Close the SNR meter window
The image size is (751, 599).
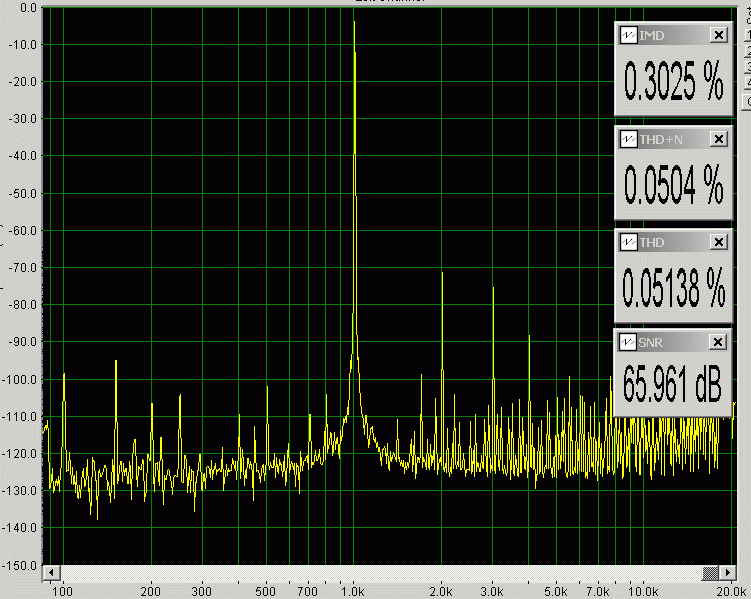point(717,342)
